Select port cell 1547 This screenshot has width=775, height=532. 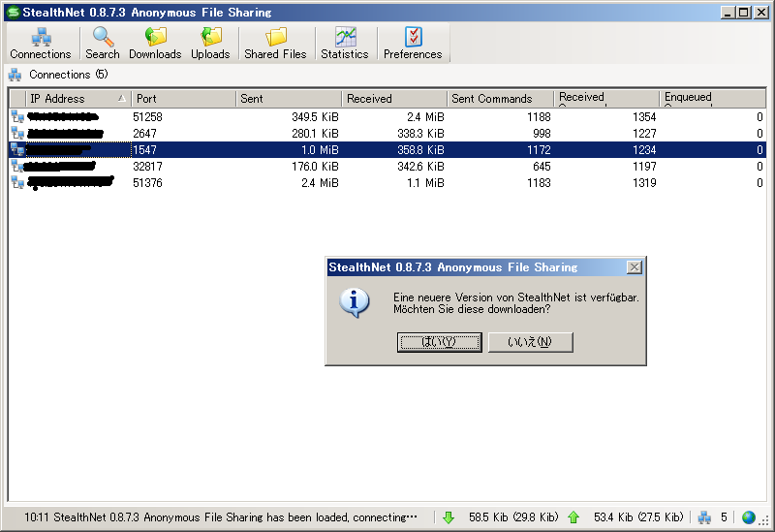(x=144, y=150)
